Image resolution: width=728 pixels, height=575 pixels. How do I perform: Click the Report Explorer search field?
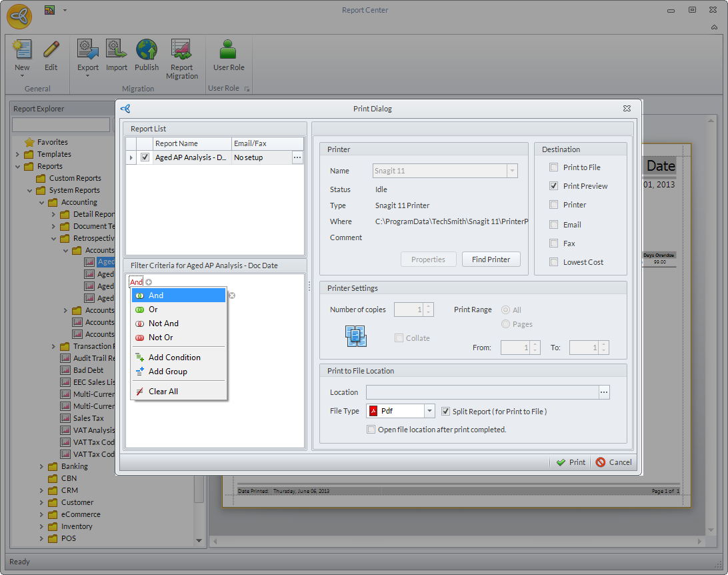pyautogui.click(x=61, y=125)
